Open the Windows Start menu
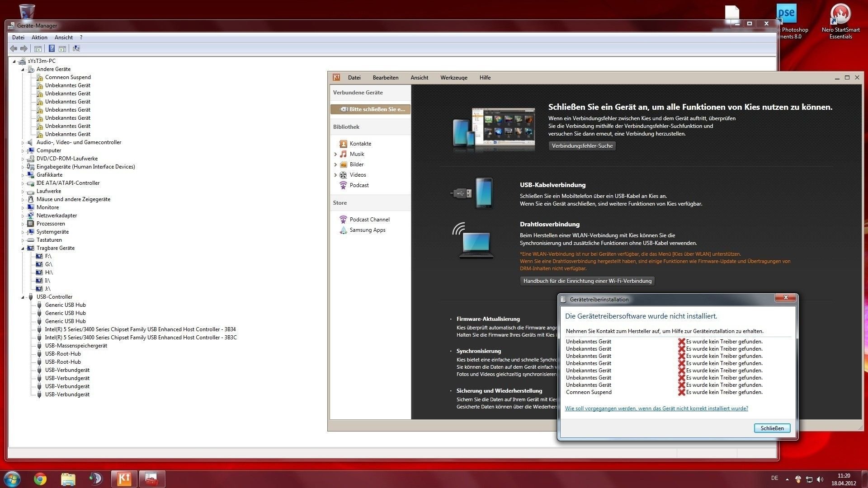The width and height of the screenshot is (868, 488). coord(12,479)
